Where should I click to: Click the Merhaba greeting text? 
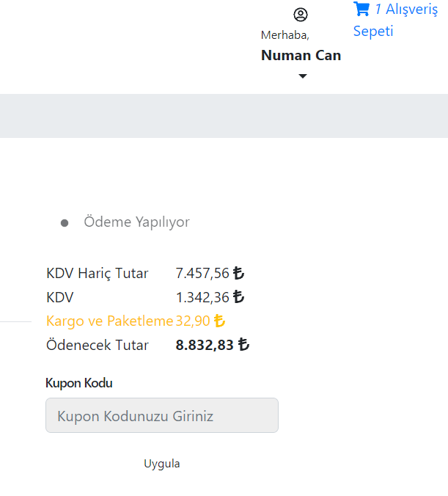click(284, 35)
